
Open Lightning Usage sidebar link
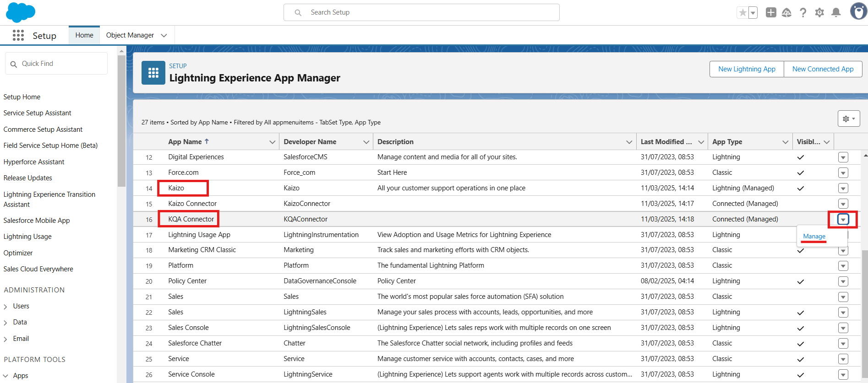tap(27, 236)
